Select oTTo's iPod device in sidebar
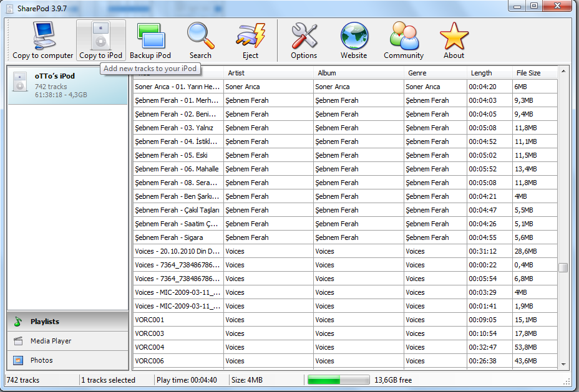Image resolution: width=579 pixels, height=392 pixels. (67, 85)
